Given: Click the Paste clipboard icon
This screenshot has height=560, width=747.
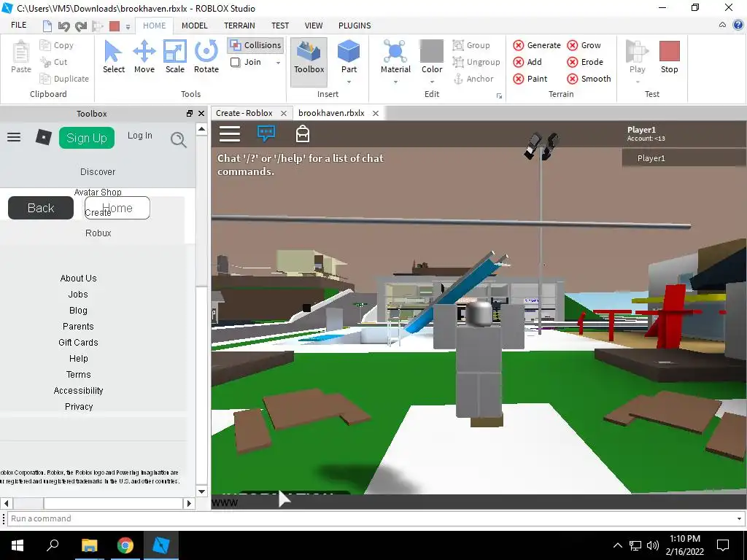Looking at the screenshot, I should click(x=21, y=57).
